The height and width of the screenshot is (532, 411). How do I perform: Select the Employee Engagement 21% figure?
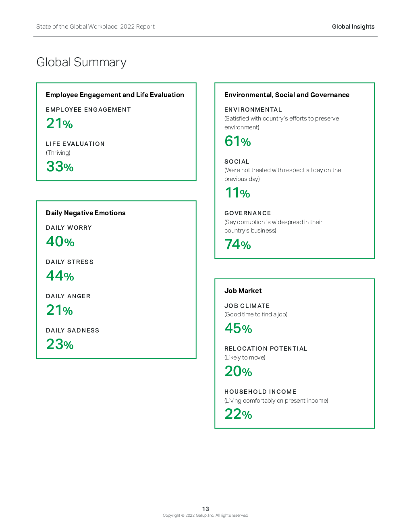[x=59, y=123]
